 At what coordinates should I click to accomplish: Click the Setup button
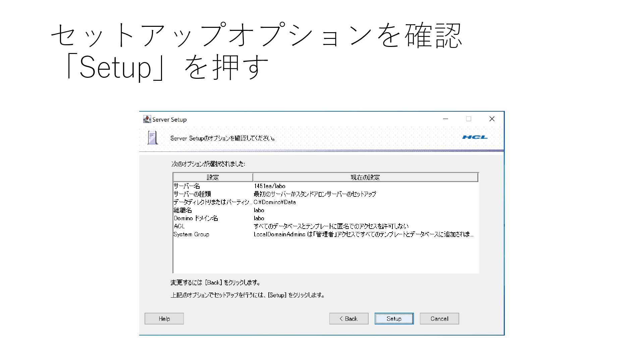click(x=394, y=318)
